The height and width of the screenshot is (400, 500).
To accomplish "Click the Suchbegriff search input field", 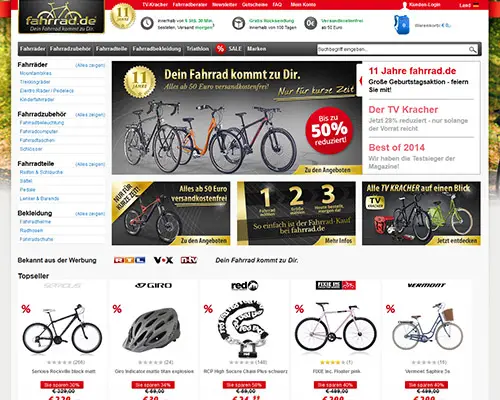I will [x=392, y=49].
